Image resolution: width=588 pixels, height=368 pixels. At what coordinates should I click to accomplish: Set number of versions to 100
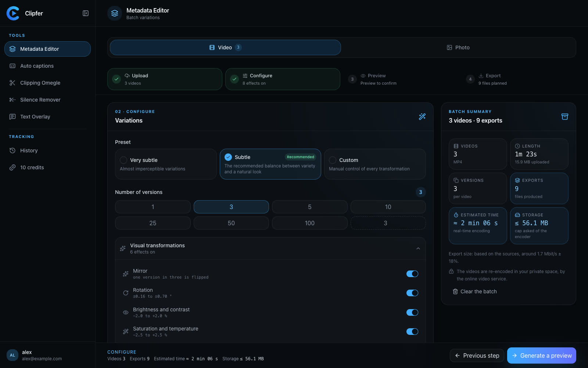coord(310,223)
